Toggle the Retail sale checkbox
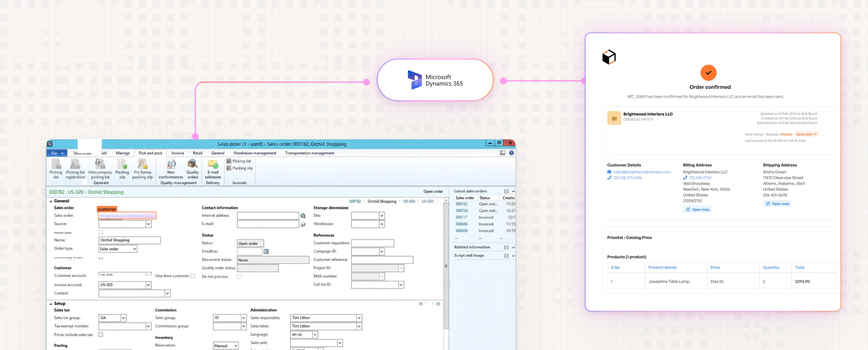The height and width of the screenshot is (350, 868). (x=101, y=232)
